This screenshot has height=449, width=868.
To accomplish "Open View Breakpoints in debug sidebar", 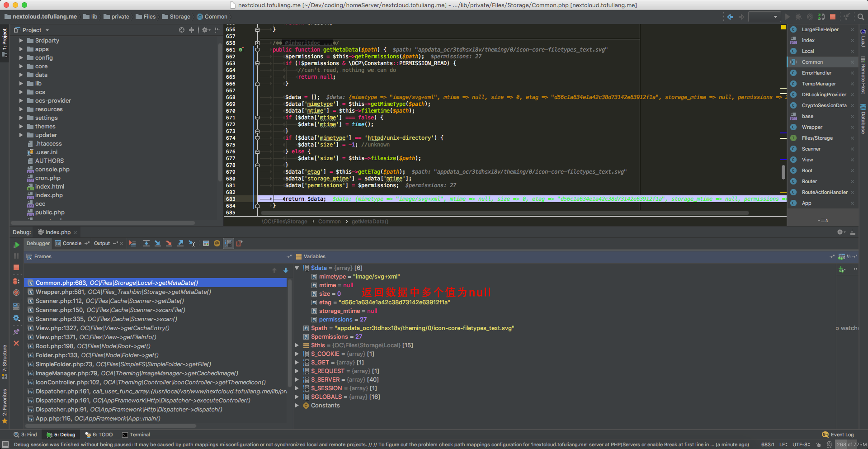I will (16, 281).
